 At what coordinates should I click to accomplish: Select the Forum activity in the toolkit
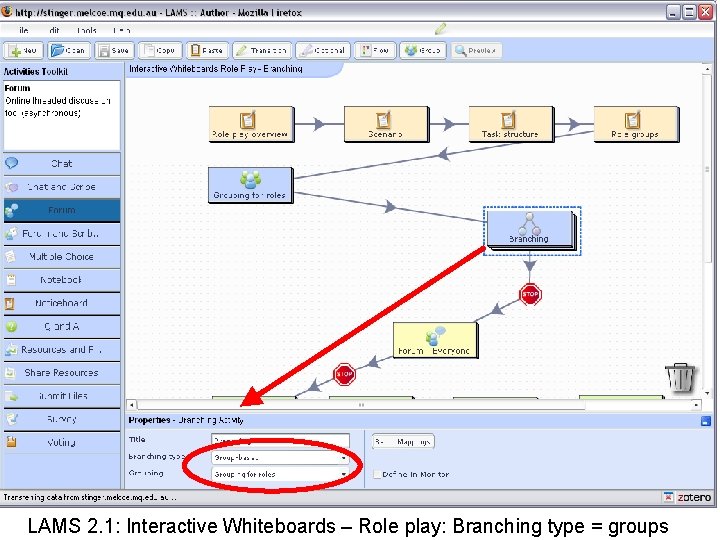[x=62, y=210]
